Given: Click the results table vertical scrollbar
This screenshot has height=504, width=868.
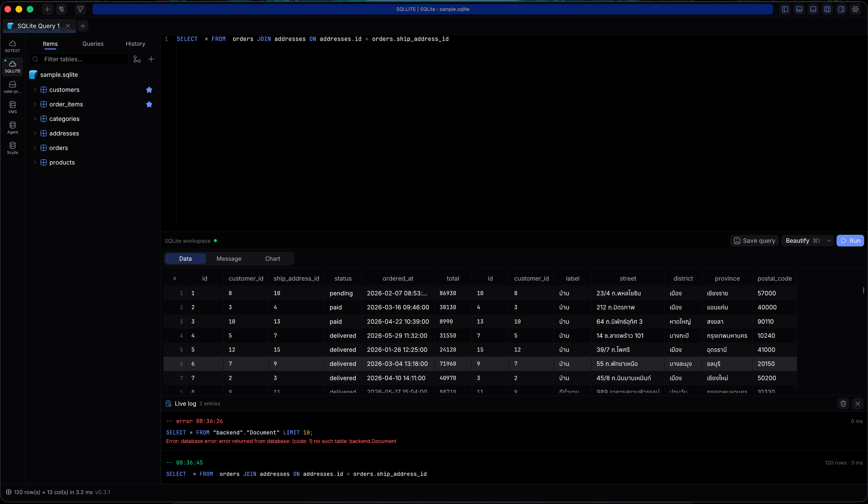Looking at the screenshot, I should tap(864, 290).
